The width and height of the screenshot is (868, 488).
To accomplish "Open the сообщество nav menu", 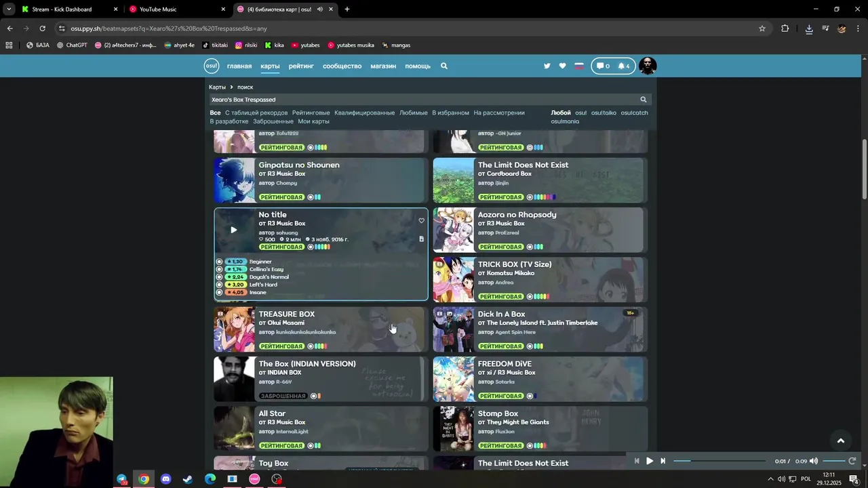I will tap(342, 66).
